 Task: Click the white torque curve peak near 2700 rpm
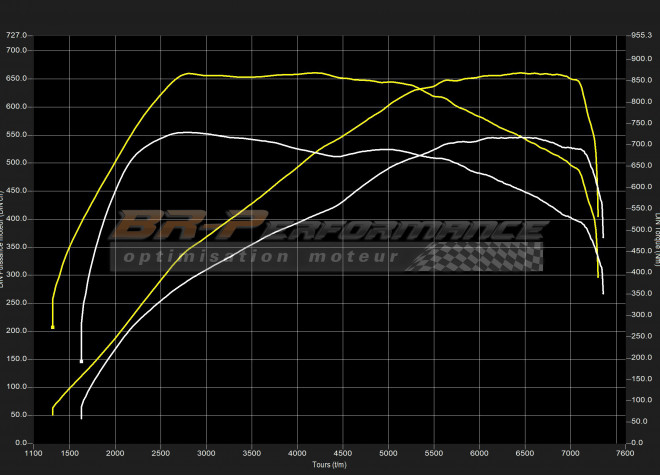pos(183,132)
